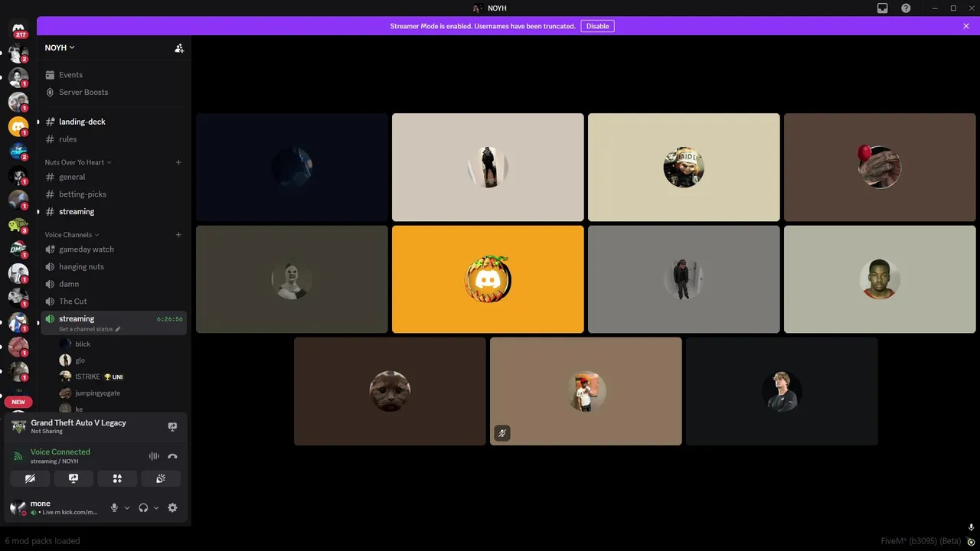The image size is (980, 551).
Task: Share Grand Theft Auto V Legacy screen icon
Action: coord(172,427)
